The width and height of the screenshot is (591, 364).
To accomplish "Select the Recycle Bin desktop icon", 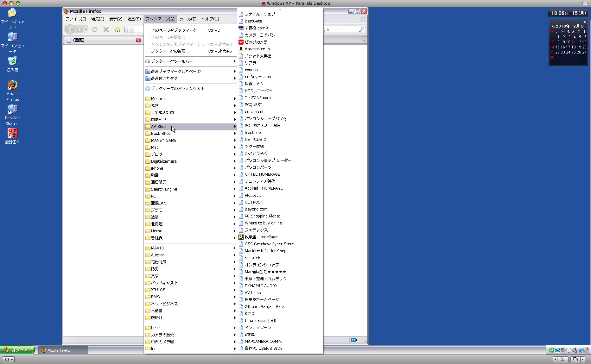I will tap(12, 64).
